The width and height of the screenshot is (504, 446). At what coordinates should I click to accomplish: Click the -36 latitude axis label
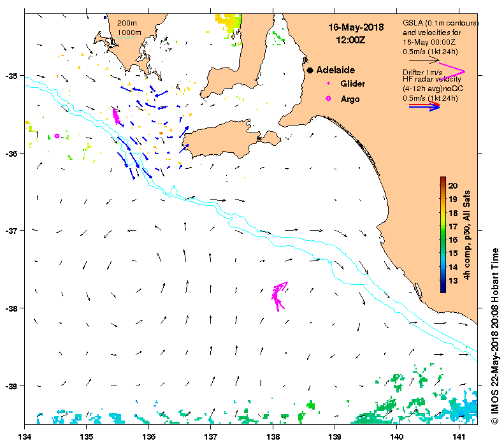(11, 154)
